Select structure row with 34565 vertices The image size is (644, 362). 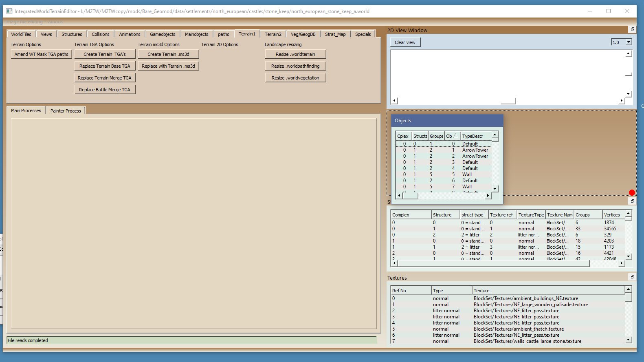(508, 229)
